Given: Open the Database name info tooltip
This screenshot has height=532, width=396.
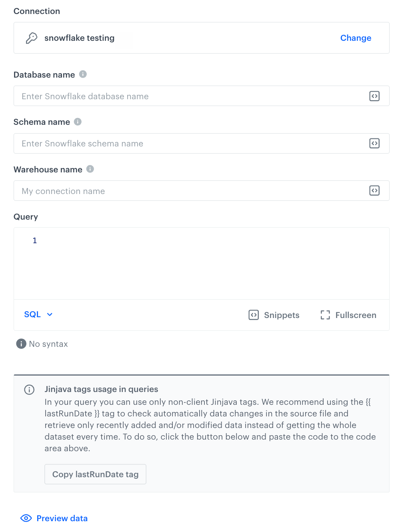Looking at the screenshot, I should pos(83,74).
